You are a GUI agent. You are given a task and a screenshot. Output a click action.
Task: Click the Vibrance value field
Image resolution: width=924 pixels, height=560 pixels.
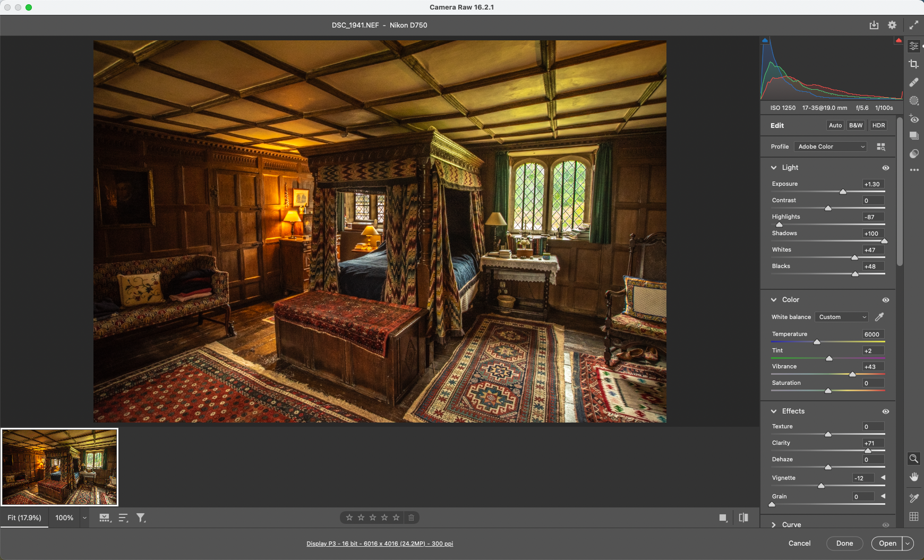point(873,367)
